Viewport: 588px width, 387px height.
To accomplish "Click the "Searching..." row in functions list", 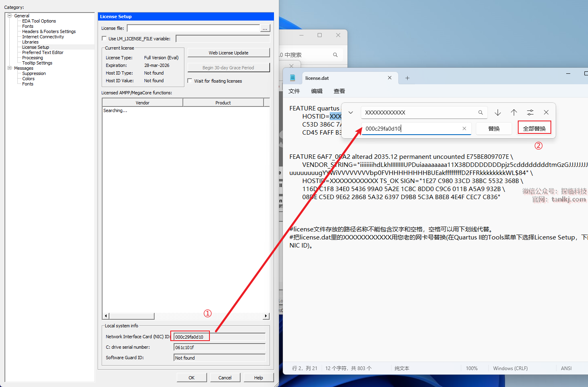I will pos(115,110).
